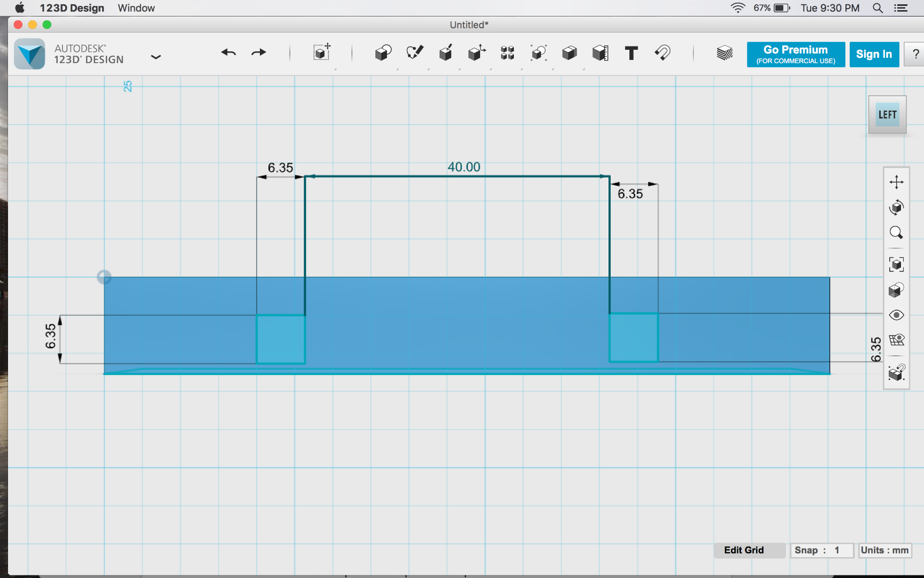The height and width of the screenshot is (578, 924).
Task: Select the upper-right 6.35 horizontal dimension
Action: (630, 194)
